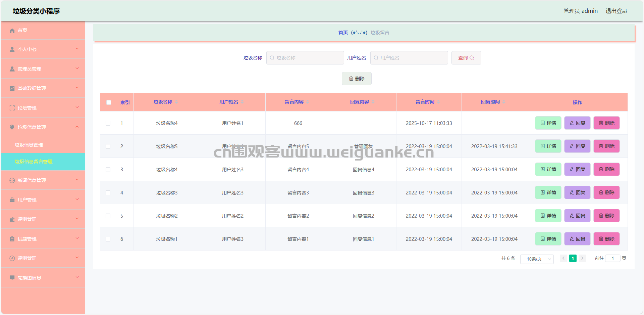Click the 查询 search button
This screenshot has height=315, width=644.
(466, 58)
